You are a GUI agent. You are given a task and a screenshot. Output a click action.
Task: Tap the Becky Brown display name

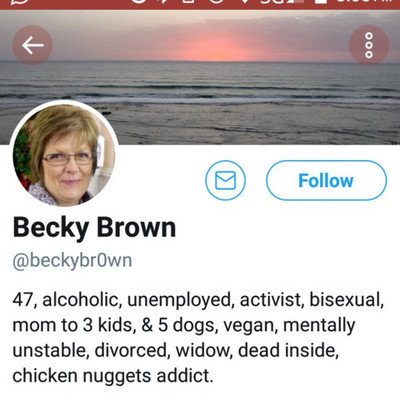(94, 228)
